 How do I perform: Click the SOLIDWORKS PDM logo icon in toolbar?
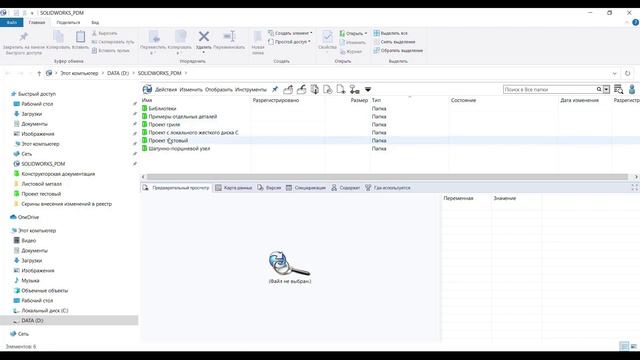147,89
